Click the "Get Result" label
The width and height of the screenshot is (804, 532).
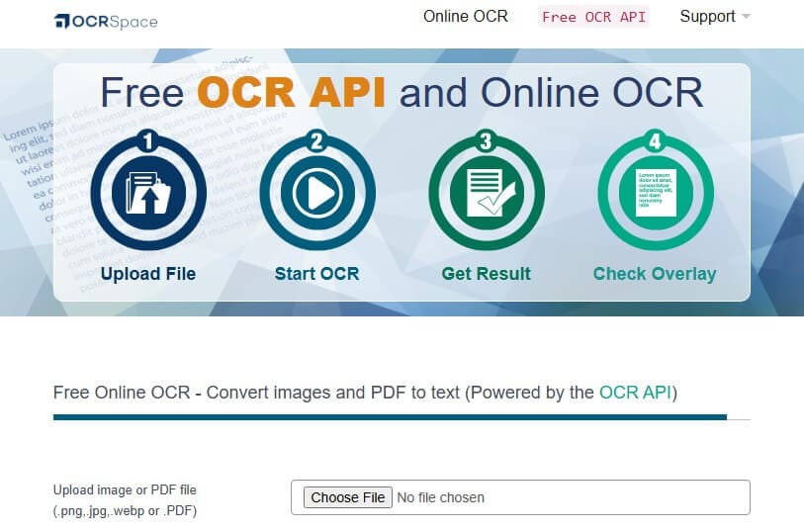[x=487, y=274]
